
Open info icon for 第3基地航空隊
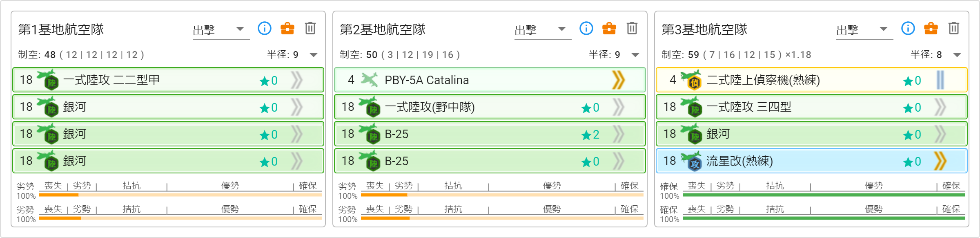click(x=908, y=28)
